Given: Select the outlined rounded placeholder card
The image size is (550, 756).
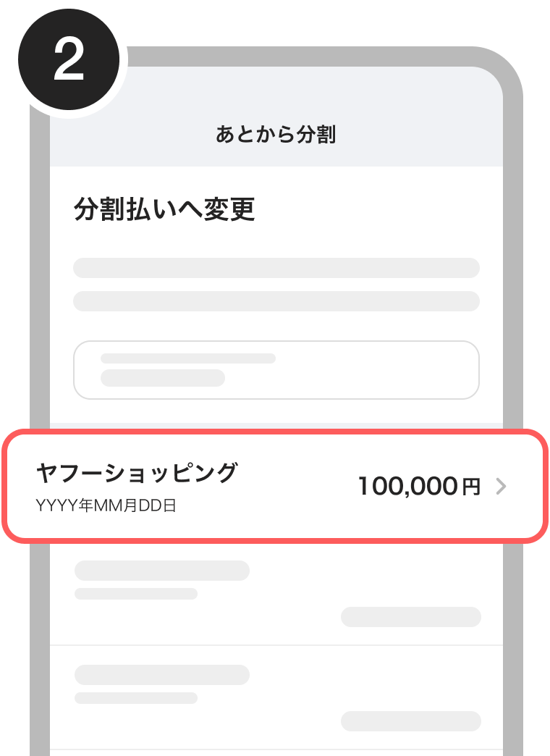Looking at the screenshot, I should tap(276, 370).
